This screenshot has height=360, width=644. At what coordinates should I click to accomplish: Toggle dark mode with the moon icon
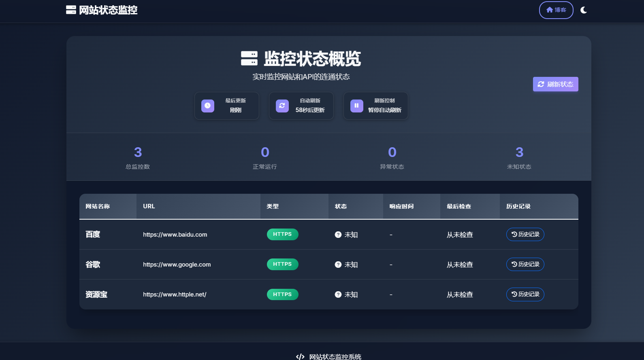coord(584,10)
